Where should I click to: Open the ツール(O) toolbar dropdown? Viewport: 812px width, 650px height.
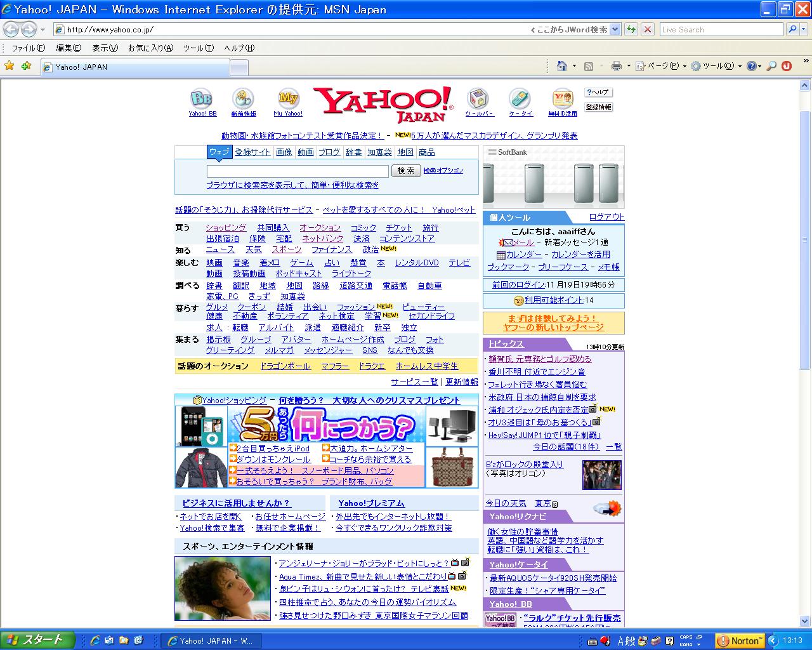(x=716, y=66)
